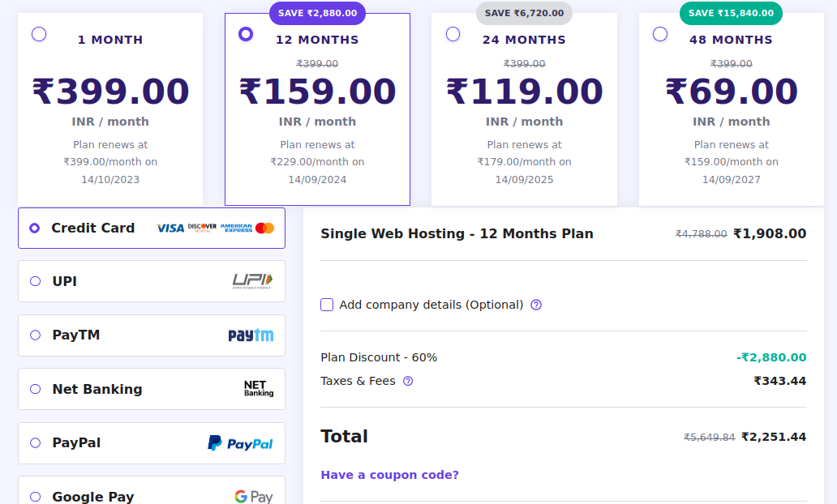Click the American Express logo
The image size is (837, 504).
coord(236,229)
